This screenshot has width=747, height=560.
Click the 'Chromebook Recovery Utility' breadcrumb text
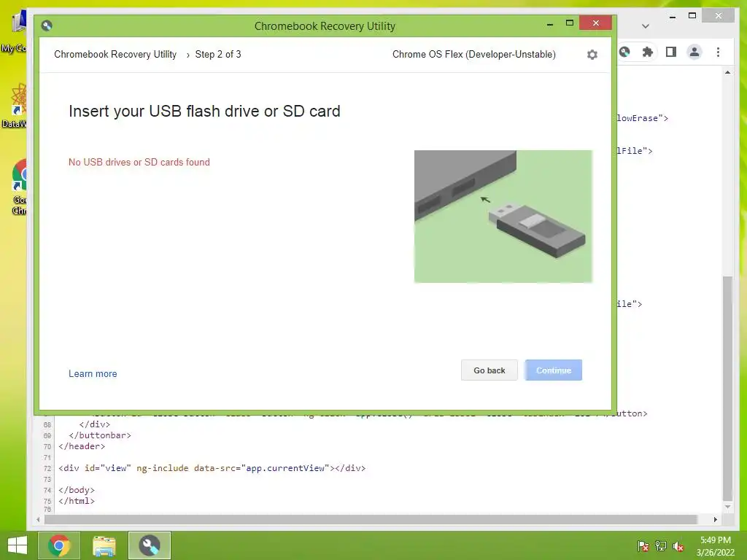115,54
